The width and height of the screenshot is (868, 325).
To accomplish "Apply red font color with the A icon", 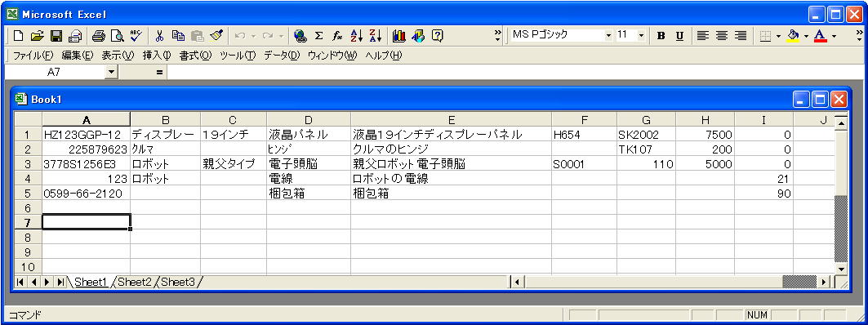I will click(x=821, y=36).
